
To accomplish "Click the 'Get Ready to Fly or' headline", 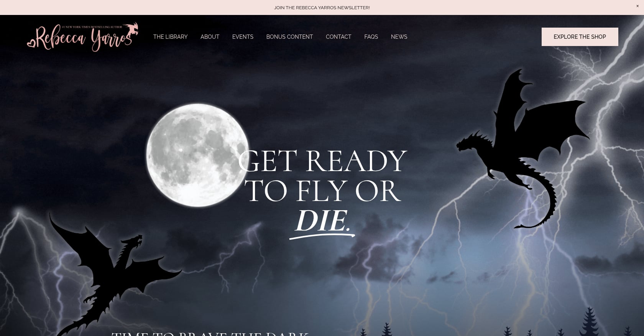I will click(x=322, y=176).
